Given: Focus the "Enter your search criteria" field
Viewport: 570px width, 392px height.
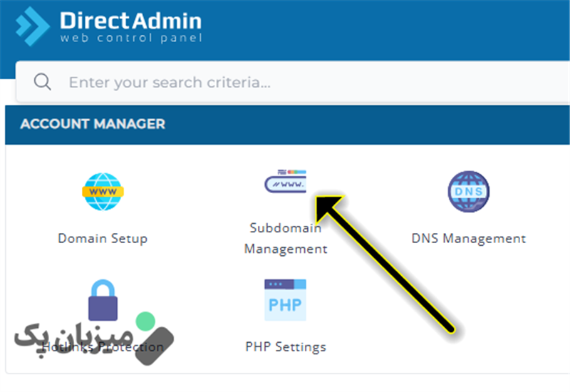Looking at the screenshot, I should click(292, 82).
